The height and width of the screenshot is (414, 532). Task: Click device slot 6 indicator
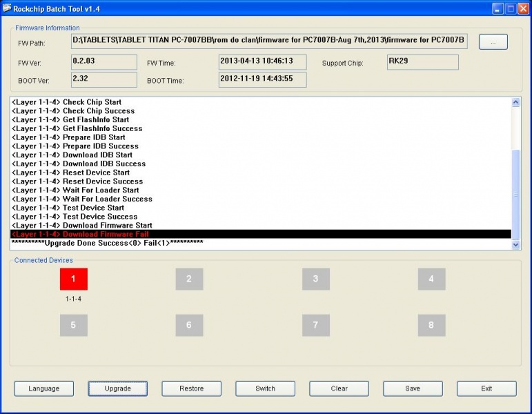[189, 325]
